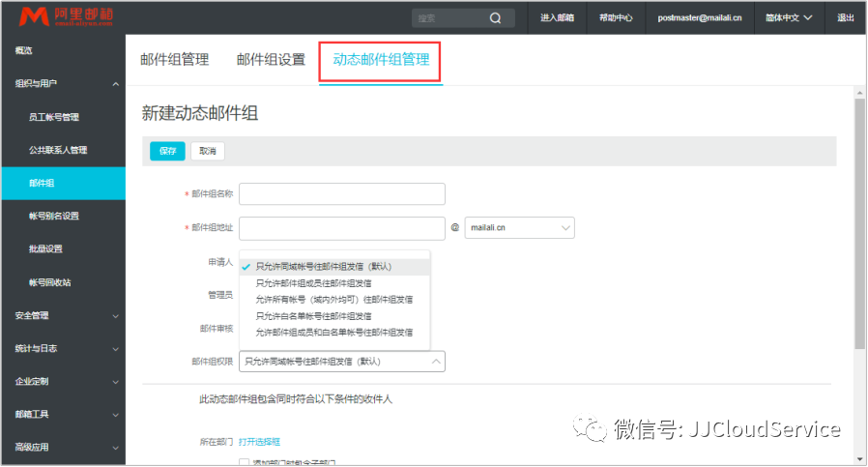This screenshot has height=467, width=868.
Task: Switch to the 动态邮件组管理 tab
Action: (381, 60)
